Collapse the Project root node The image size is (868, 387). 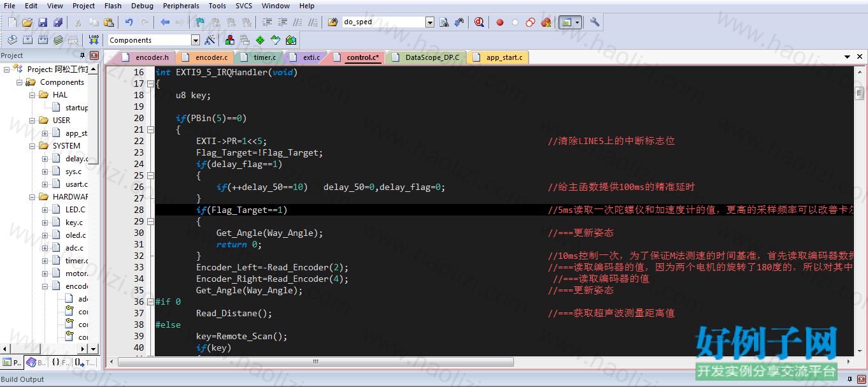click(x=7, y=69)
